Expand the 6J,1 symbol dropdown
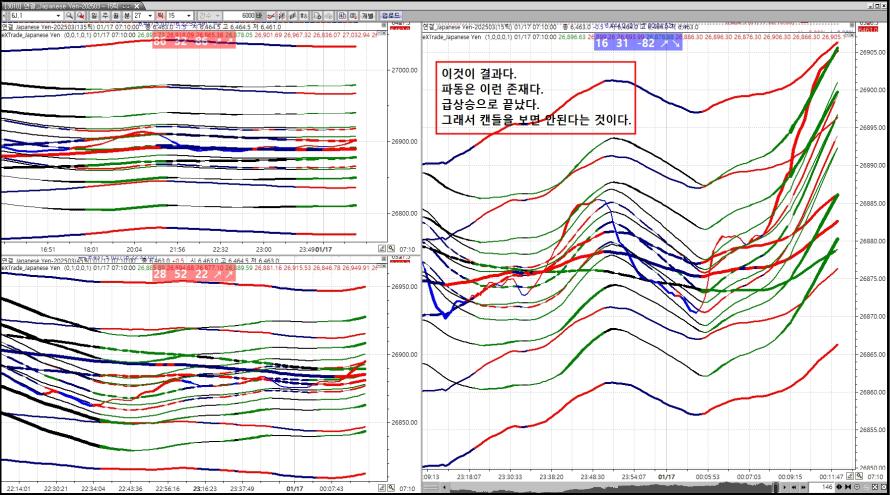890x495 pixels. pos(59,16)
